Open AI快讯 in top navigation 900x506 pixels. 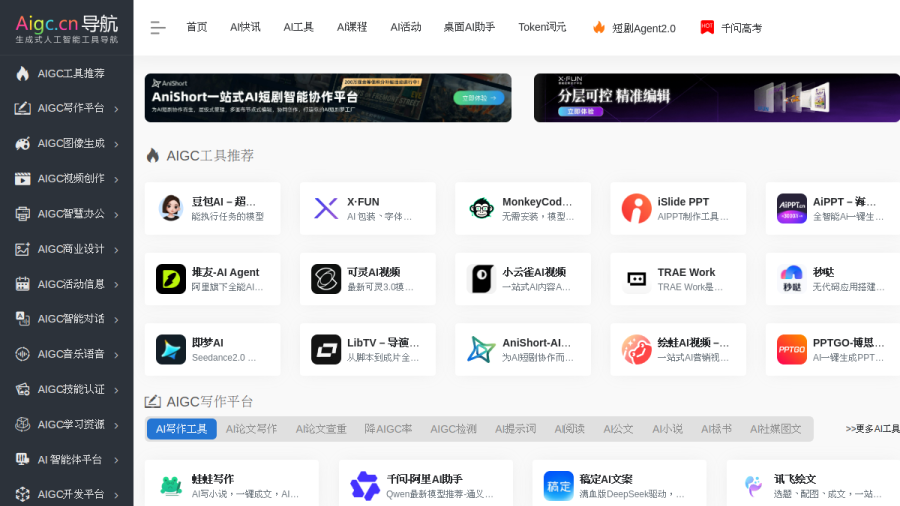245,27
